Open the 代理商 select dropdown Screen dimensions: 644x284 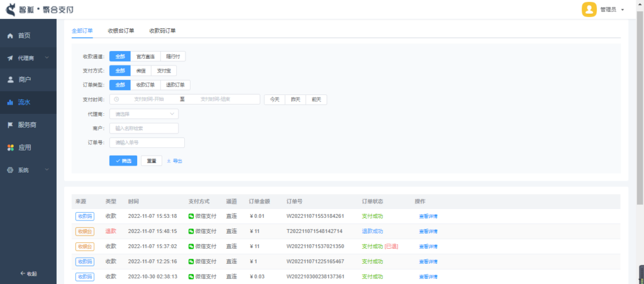[x=144, y=114]
